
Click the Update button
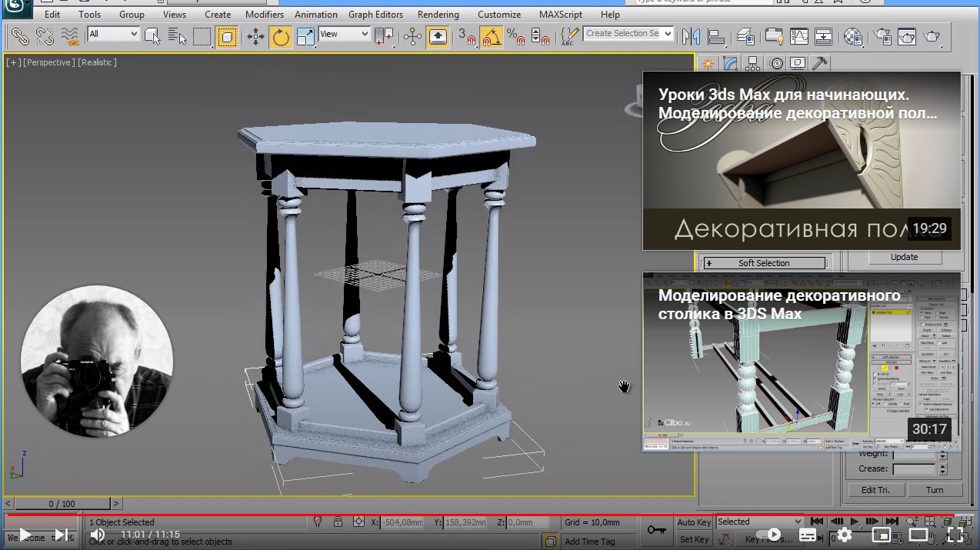coord(904,257)
